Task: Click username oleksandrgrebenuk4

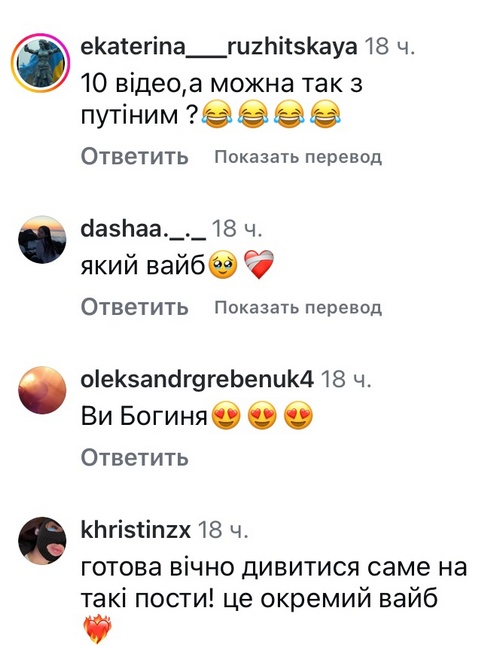Action: (x=197, y=379)
